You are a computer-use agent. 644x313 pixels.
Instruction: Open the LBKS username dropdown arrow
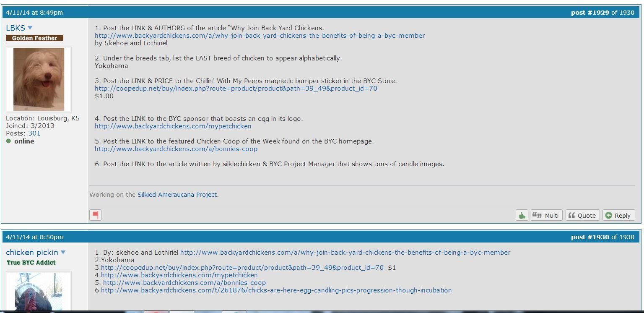pos(30,28)
